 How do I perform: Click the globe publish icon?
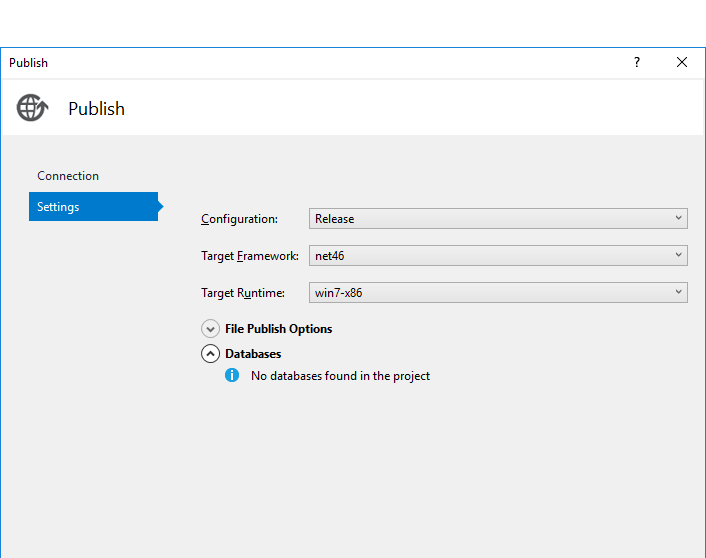[32, 108]
